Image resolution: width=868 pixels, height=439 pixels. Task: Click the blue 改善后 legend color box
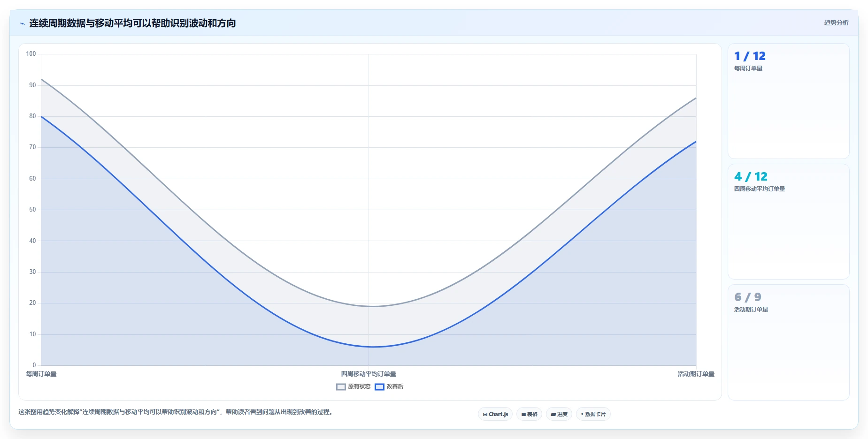point(379,387)
